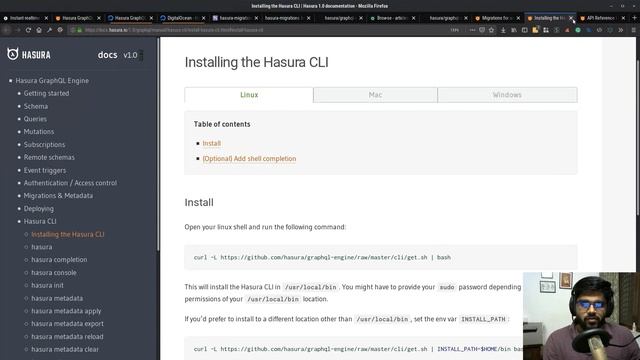Open the page actions three-dot menu
The height and width of the screenshot is (360, 640).
coord(472,30)
